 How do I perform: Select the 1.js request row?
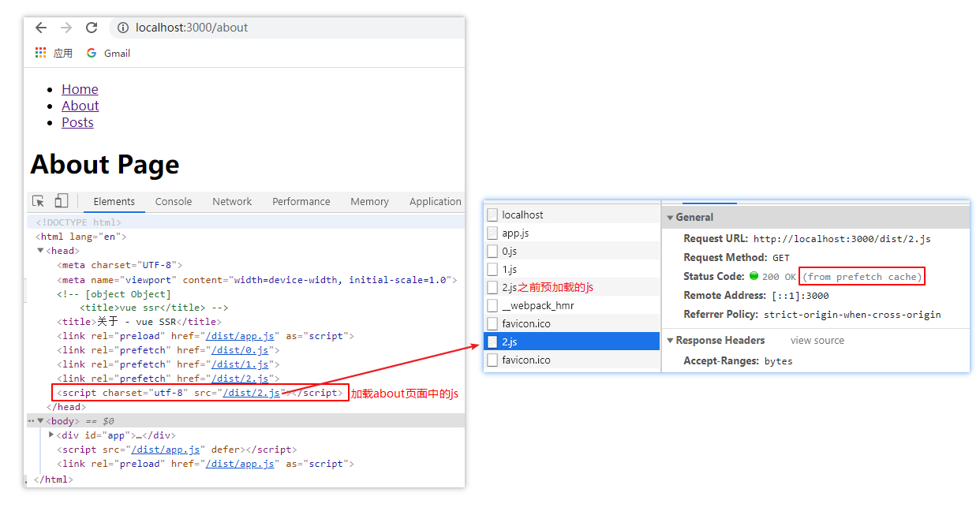click(x=572, y=269)
